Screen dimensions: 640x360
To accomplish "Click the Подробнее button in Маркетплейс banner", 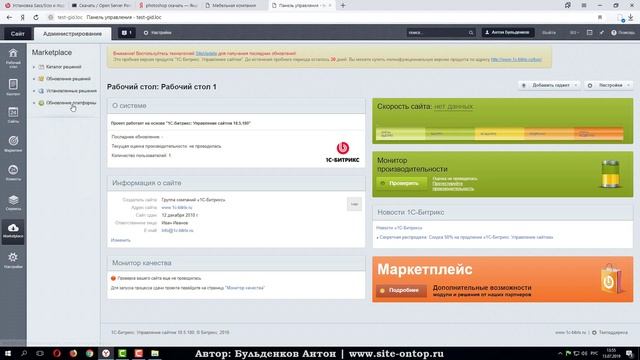I will tap(401, 290).
